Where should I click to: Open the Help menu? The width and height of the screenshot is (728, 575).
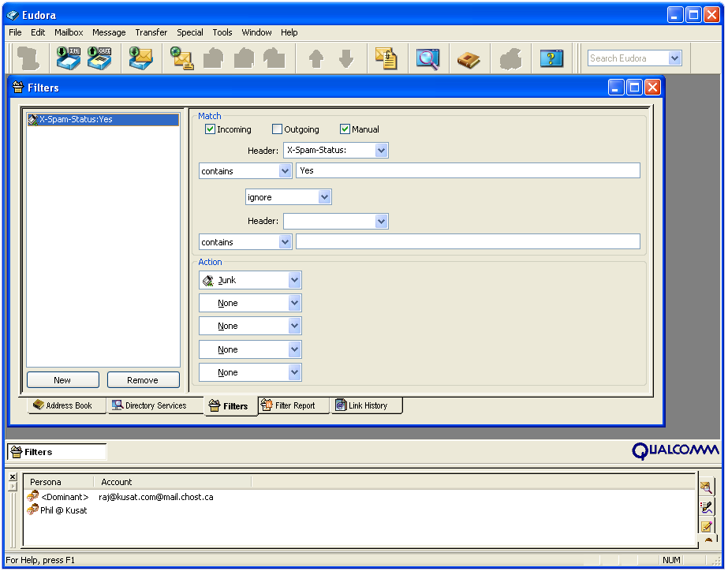coord(289,32)
